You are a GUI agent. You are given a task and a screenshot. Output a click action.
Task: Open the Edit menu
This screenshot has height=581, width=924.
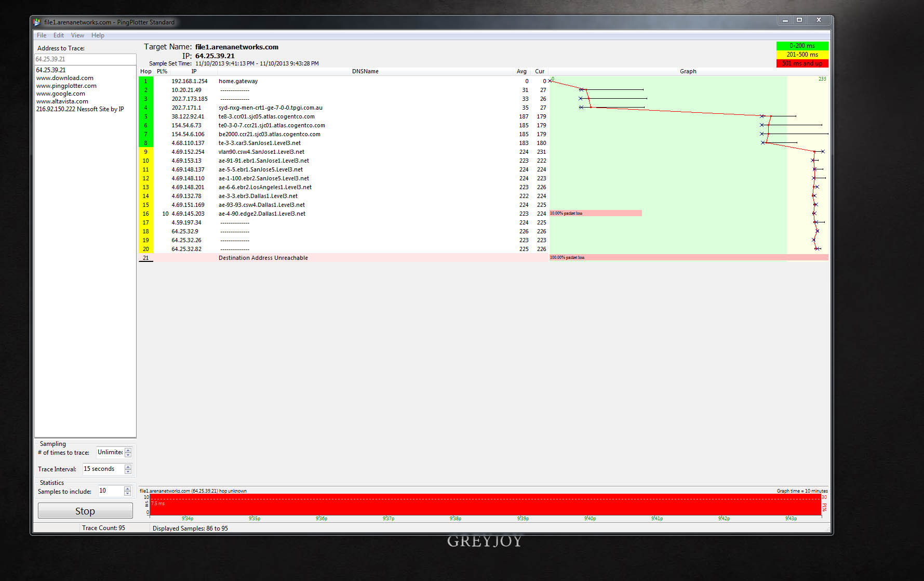(59, 35)
